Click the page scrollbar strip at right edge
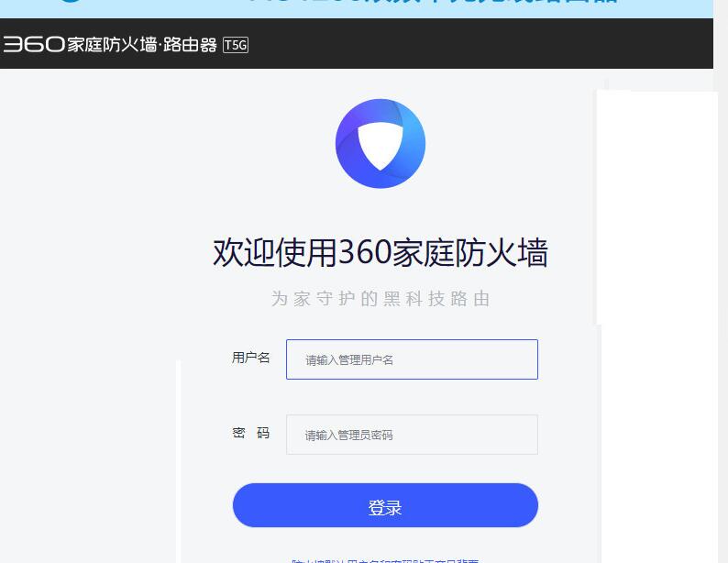 click(x=721, y=279)
